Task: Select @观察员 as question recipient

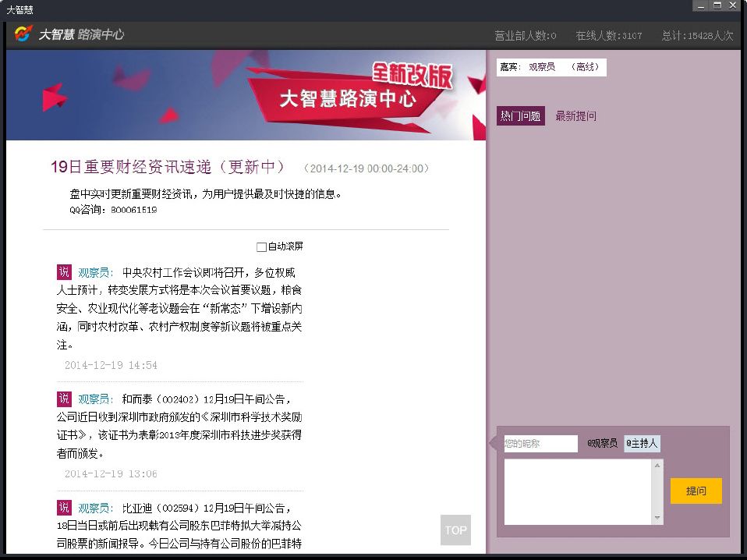Action: click(x=602, y=443)
